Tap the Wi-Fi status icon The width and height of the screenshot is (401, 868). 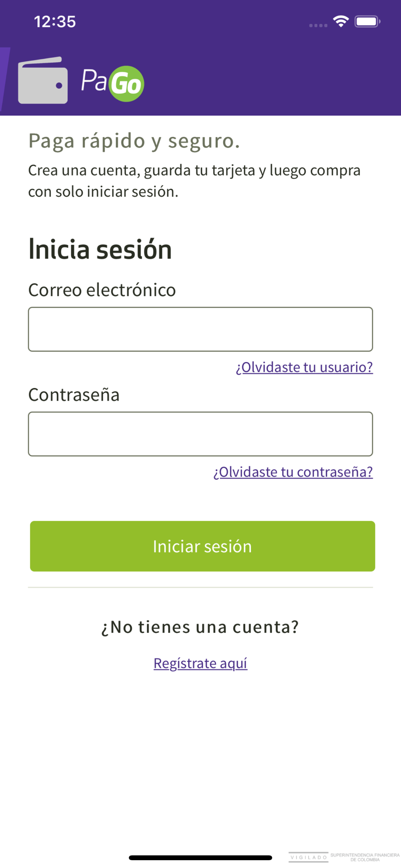click(341, 21)
